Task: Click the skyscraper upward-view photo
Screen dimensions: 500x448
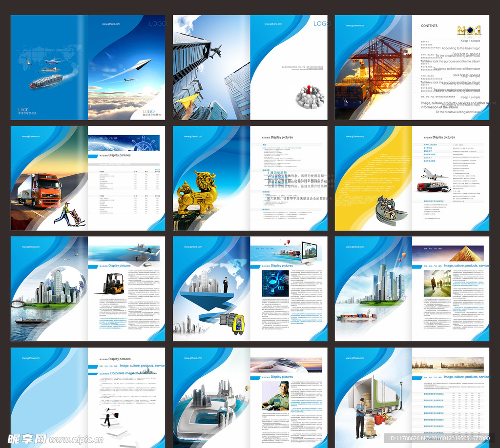Action: coord(211,67)
